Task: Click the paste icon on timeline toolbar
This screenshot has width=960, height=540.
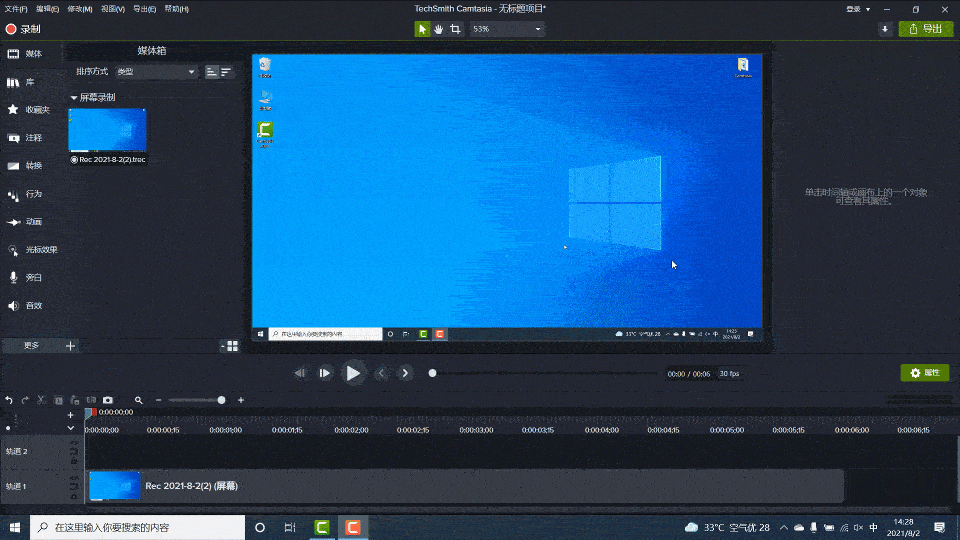Action: pos(75,400)
